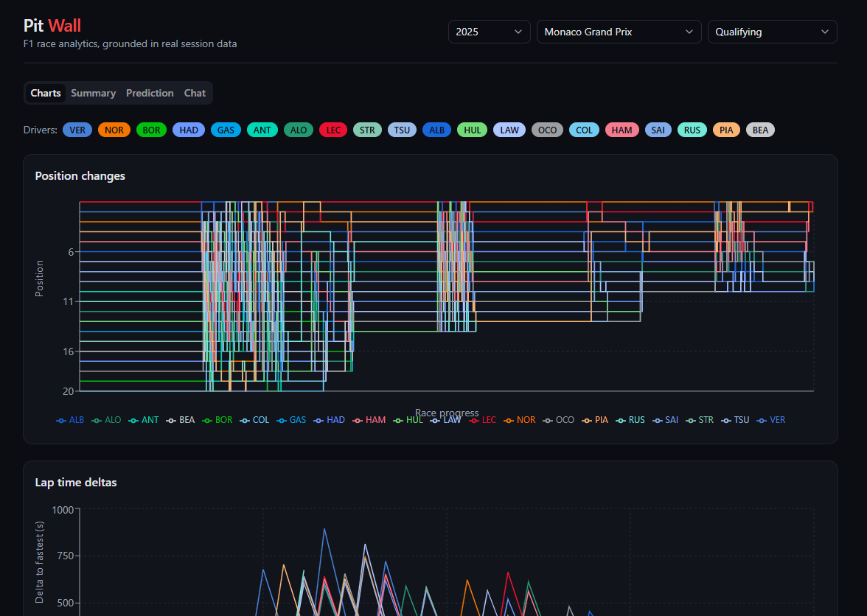This screenshot has width=867, height=616.
Task: Click LAW in the position chart legend
Action: 445,420
